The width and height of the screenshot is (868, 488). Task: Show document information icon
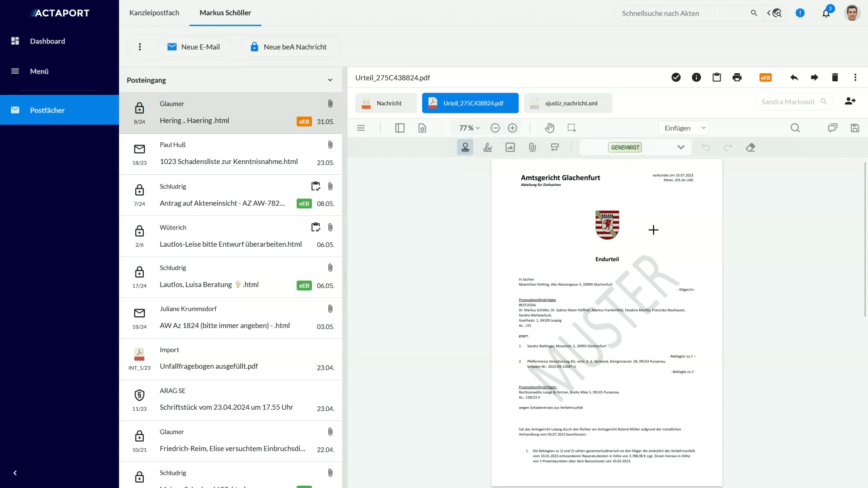point(696,78)
